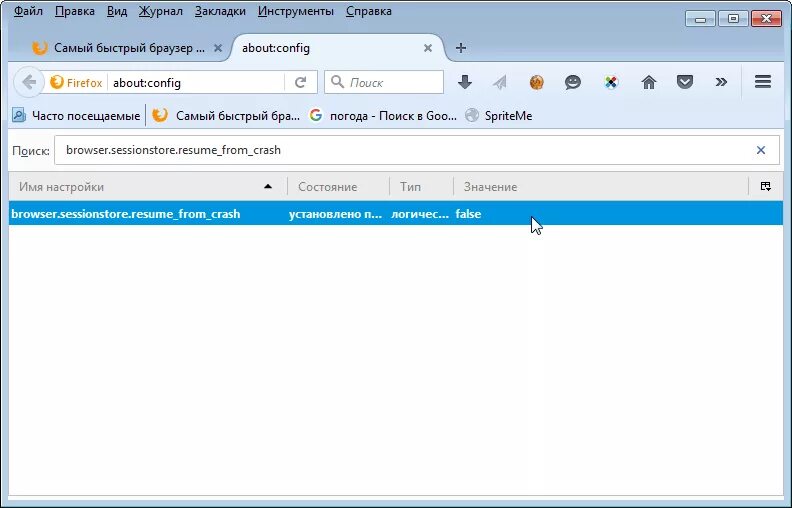Click the логичес... type cell

point(420,214)
